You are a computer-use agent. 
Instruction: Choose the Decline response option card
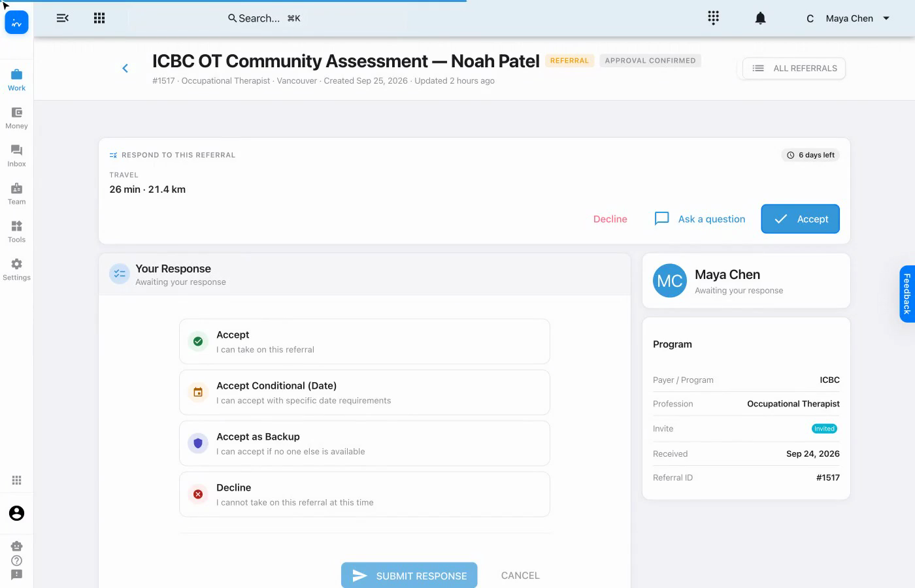(x=365, y=495)
